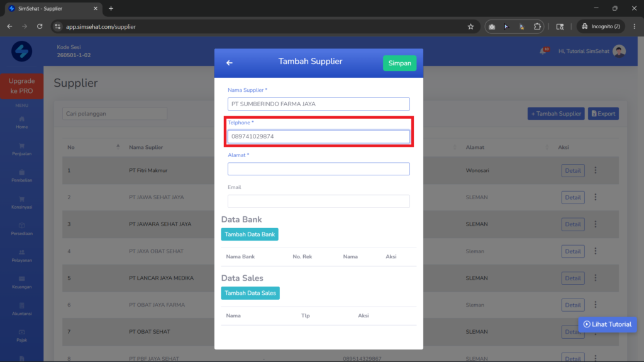Open the three-dot menu for PT Fitri Makmur
The image size is (644, 362).
point(596,170)
